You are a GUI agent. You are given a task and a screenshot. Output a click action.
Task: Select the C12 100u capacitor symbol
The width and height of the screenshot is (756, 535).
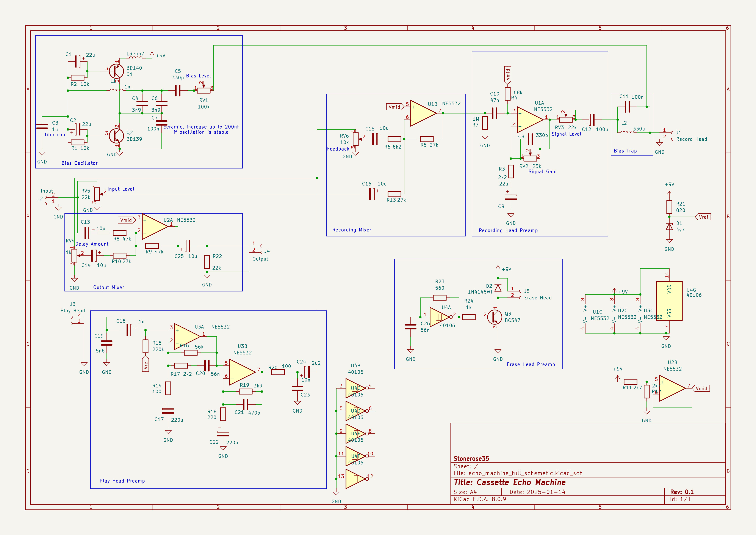click(592, 120)
